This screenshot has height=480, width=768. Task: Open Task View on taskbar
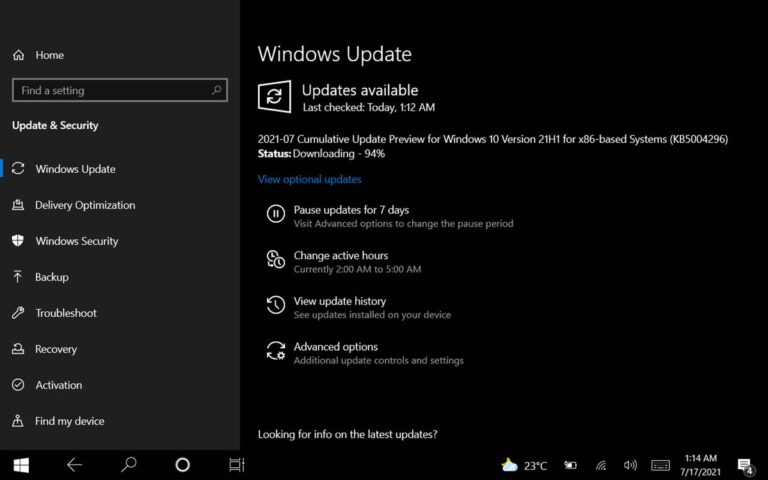pyautogui.click(x=237, y=465)
